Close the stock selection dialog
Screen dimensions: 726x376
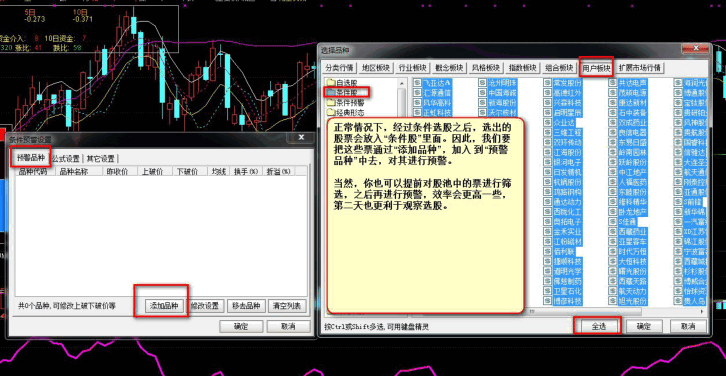[695, 49]
